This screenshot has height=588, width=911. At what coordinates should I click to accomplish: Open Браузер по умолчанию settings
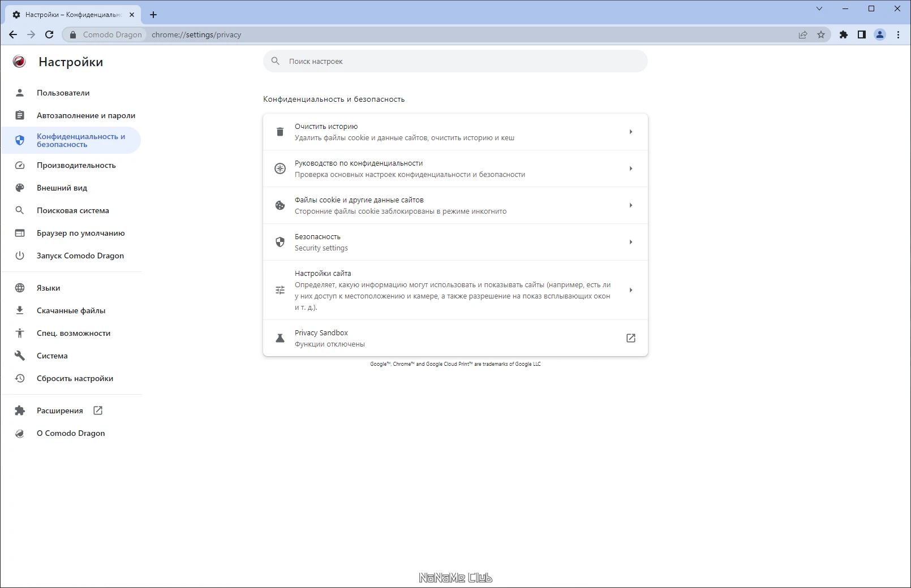71,233
